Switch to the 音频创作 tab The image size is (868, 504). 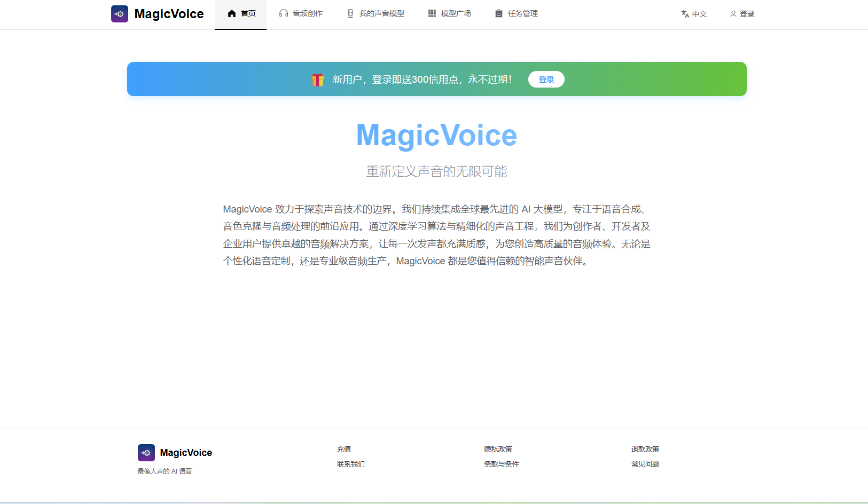[306, 13]
